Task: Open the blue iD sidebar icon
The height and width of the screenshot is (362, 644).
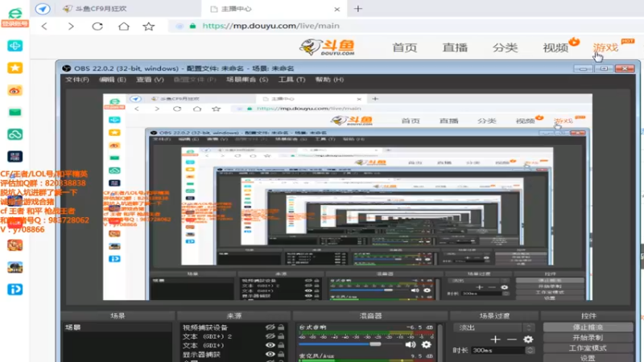Action: coord(14,290)
